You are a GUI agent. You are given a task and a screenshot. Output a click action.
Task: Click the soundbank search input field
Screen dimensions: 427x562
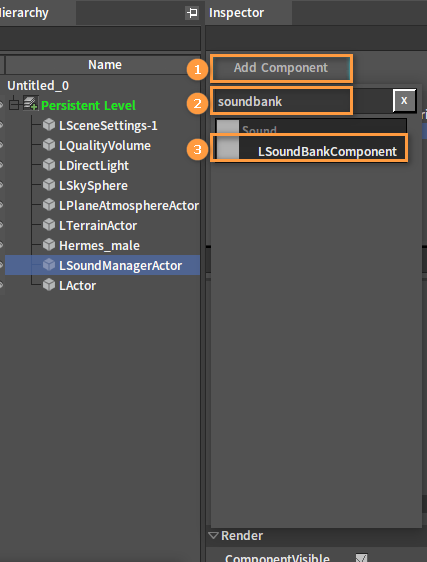281,101
